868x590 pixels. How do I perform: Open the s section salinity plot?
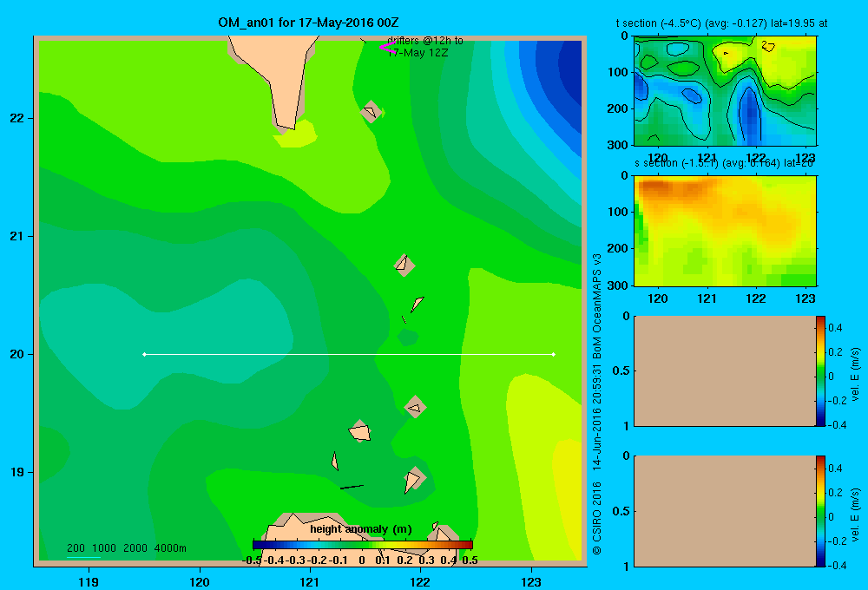[x=725, y=231]
